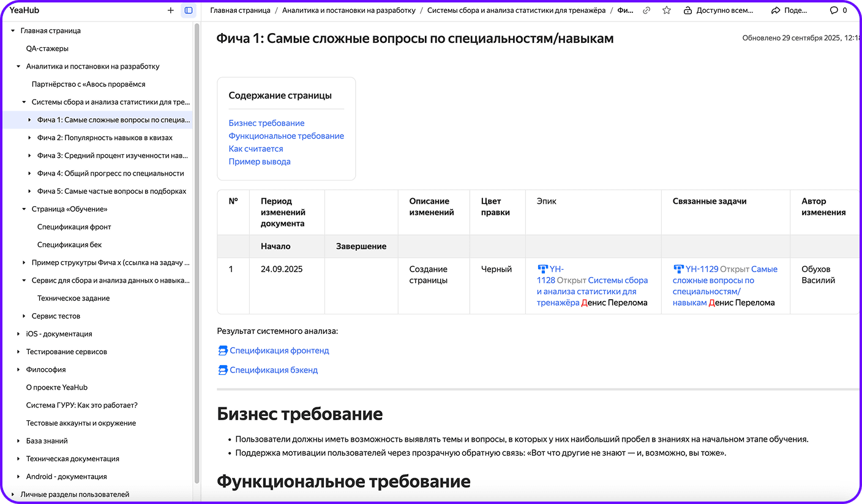862x504 pixels.
Task: Jump to Пример вывода in contents
Action: pos(260,161)
